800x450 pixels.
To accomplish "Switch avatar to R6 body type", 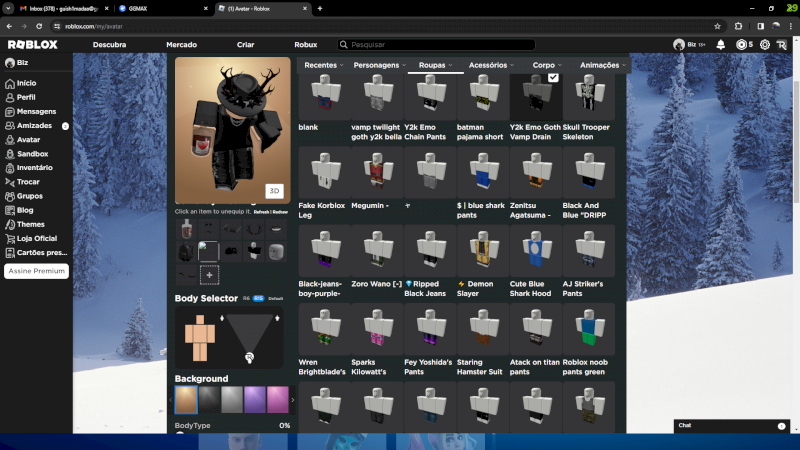I will (x=245, y=298).
